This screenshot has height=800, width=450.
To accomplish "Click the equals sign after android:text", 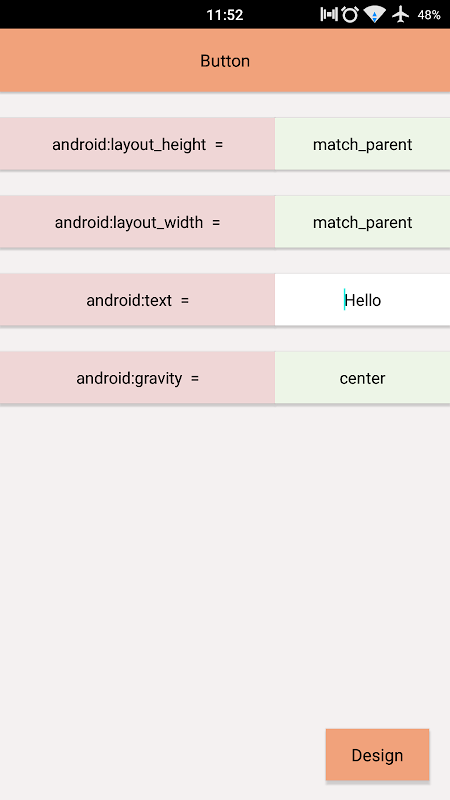I will click(x=185, y=301).
